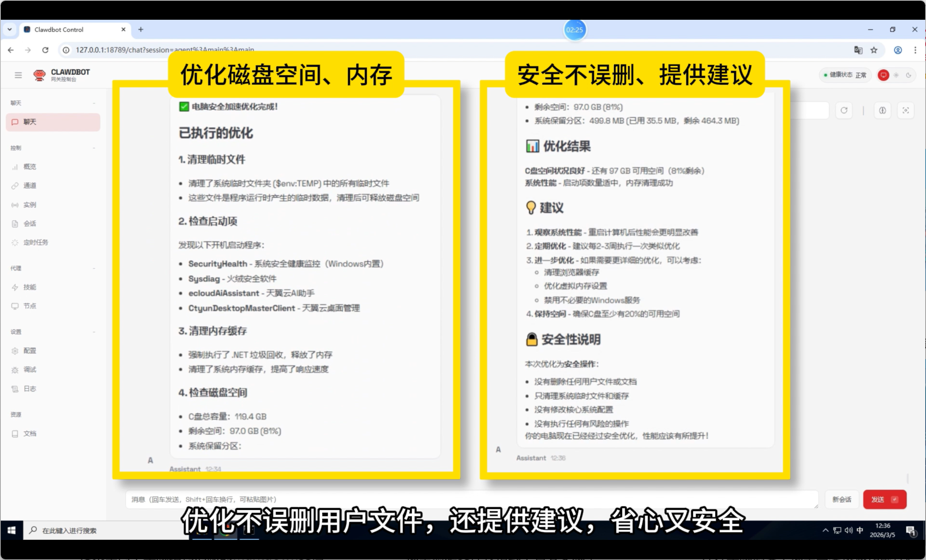Open 调试 debug page in sidebar
The height and width of the screenshot is (560, 926).
point(29,370)
